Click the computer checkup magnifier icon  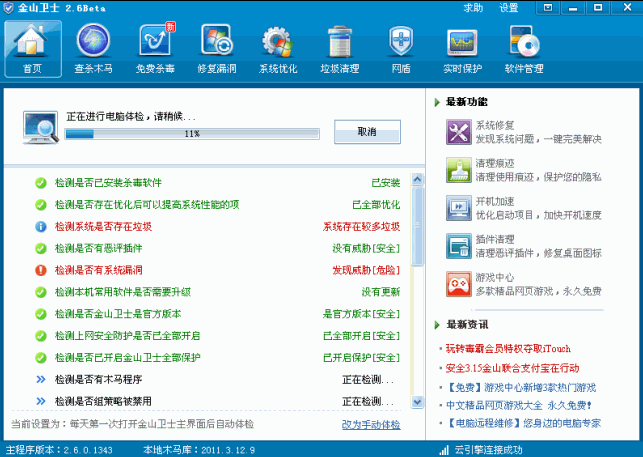click(40, 128)
